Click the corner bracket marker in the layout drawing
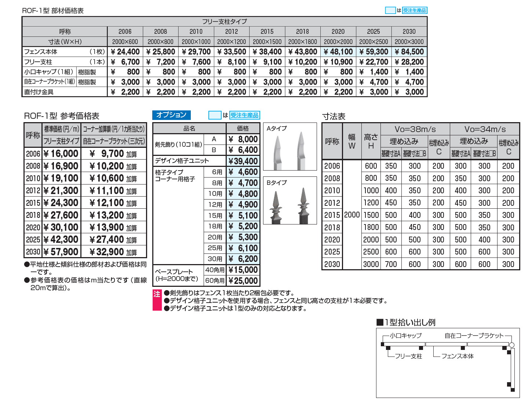 (511, 344)
